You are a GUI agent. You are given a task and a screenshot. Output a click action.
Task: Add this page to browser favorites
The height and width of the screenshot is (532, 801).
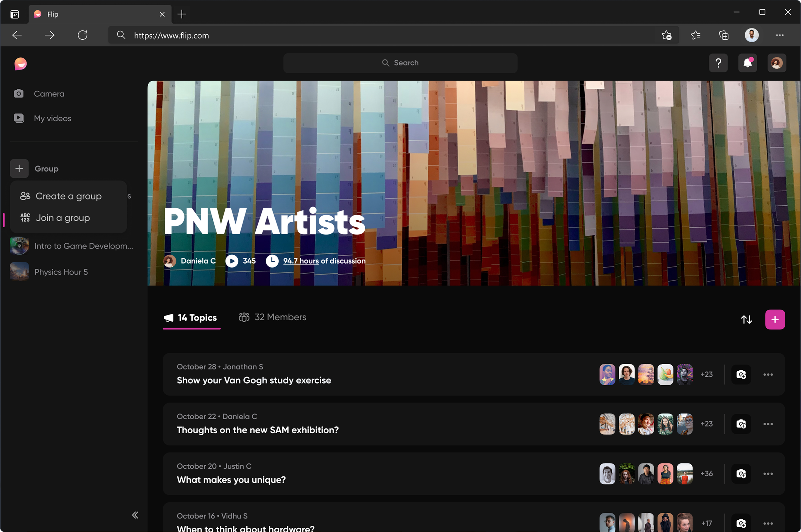point(666,35)
